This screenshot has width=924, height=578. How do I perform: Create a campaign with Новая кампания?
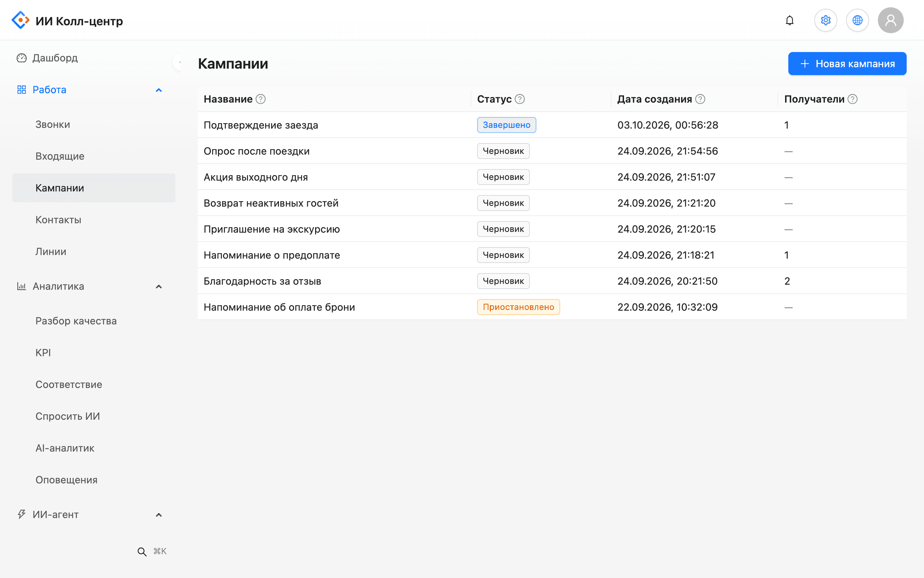point(847,64)
